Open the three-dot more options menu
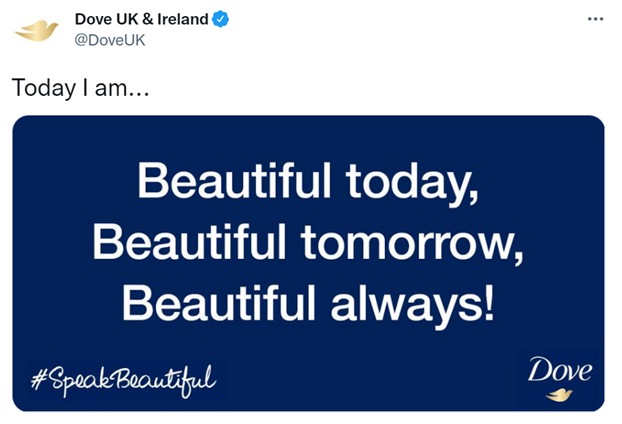 pyautogui.click(x=595, y=19)
